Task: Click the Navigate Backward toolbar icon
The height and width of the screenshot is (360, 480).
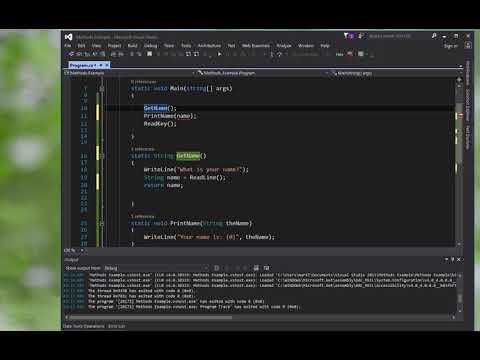Action: 71,54
